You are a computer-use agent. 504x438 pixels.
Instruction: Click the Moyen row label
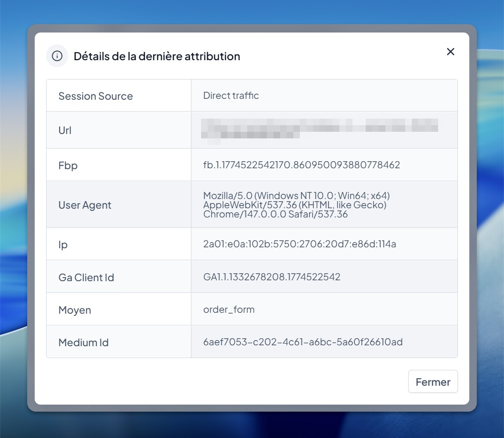[119, 310]
